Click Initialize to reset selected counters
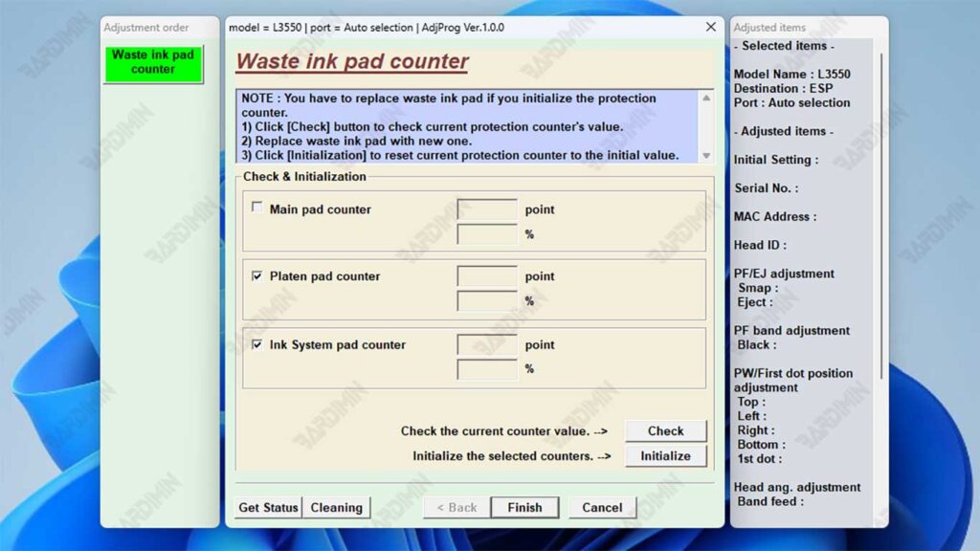The width and height of the screenshot is (980, 551). [666, 456]
